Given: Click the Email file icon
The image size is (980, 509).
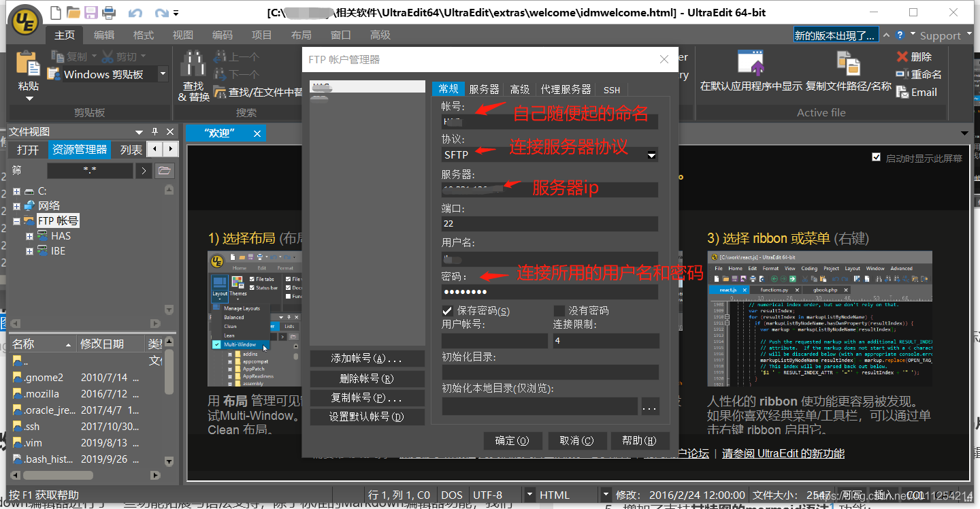Looking at the screenshot, I should coord(902,92).
